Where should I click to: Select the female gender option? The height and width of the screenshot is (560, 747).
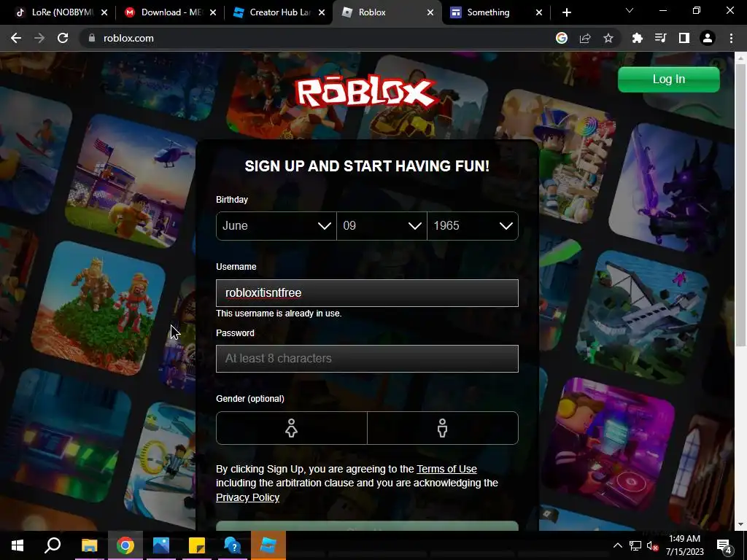[292, 428]
